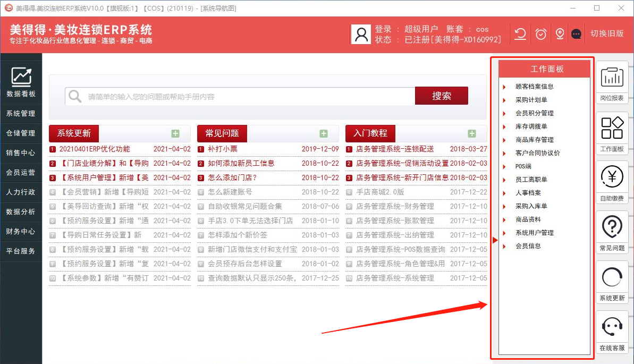Open 手店商城2.0版 tutorial link
Image resolution: width=634 pixels, height=364 pixels.
click(x=380, y=192)
